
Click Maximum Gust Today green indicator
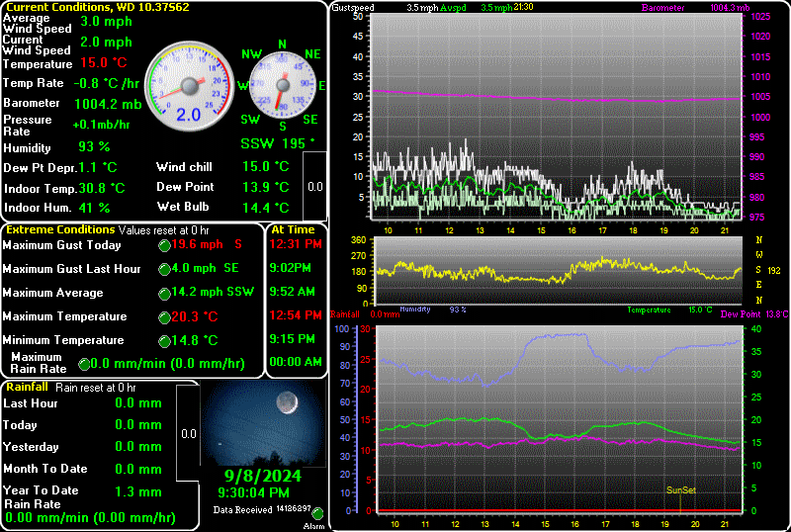click(164, 246)
